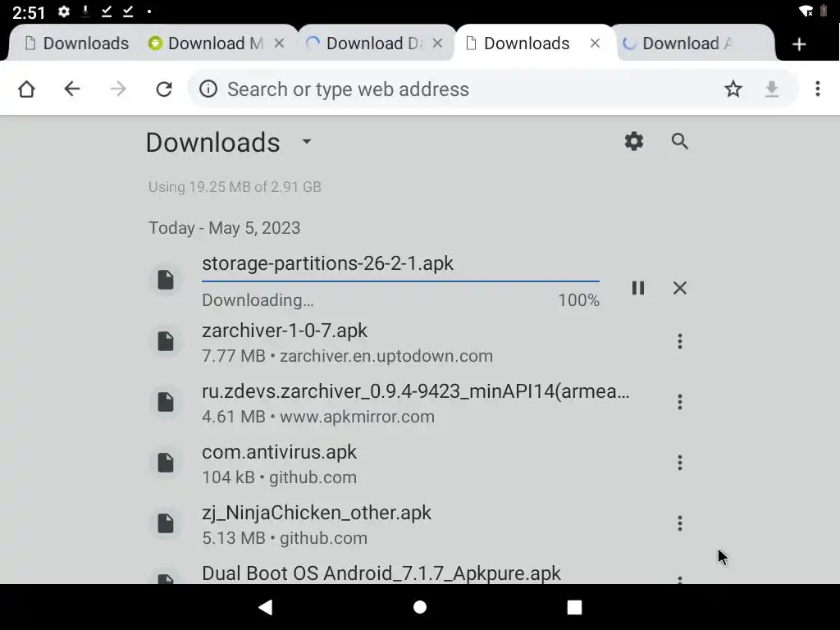Open options for zj_NinjaChicken_other.apk
The width and height of the screenshot is (840, 630).
coord(680,523)
